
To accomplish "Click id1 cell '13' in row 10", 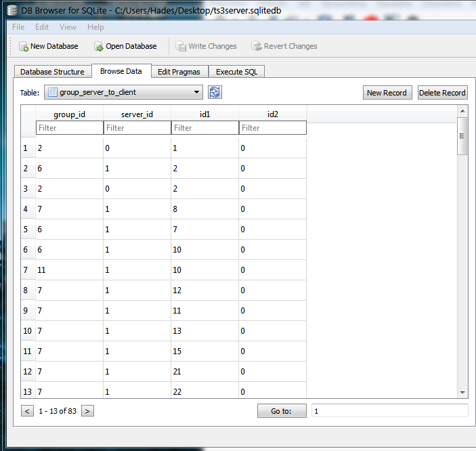I will pyautogui.click(x=205, y=331).
